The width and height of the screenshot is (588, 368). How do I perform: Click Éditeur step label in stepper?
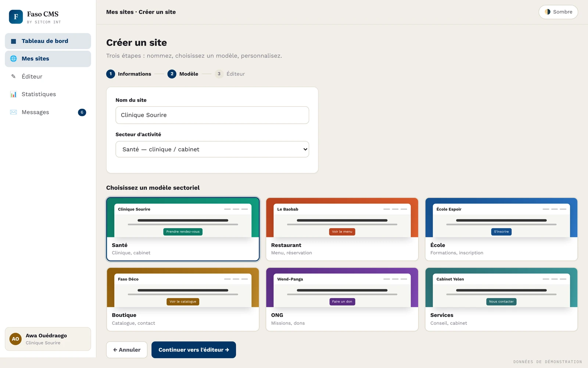236,74
